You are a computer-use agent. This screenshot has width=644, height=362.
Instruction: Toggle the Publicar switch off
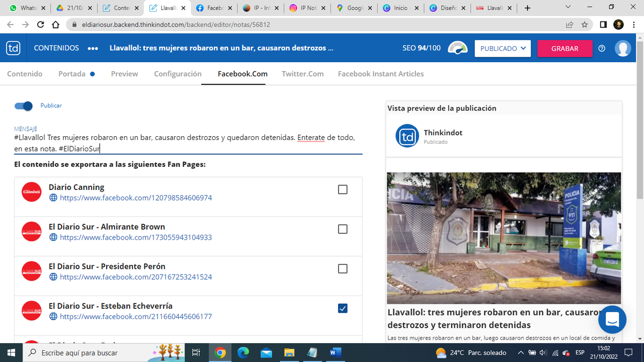tap(24, 106)
